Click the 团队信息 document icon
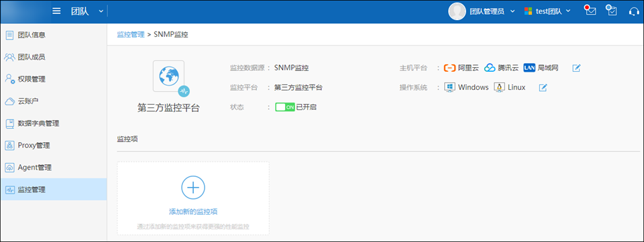644x242 pixels. pos(9,35)
